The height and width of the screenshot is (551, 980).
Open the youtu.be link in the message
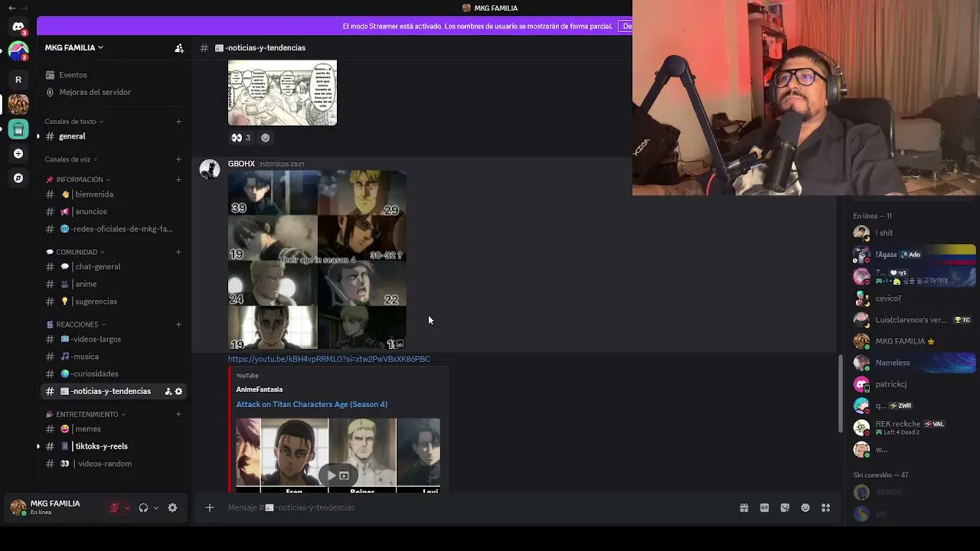pyautogui.click(x=328, y=359)
